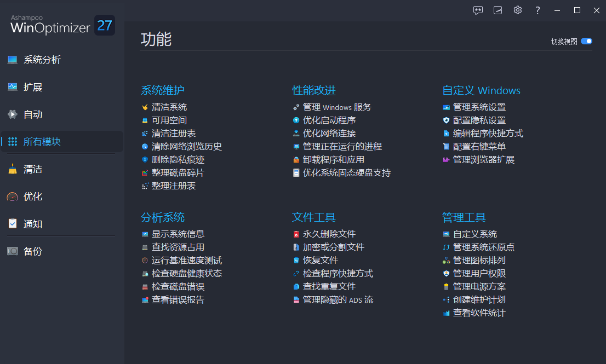The width and height of the screenshot is (606, 364).
Task: Click the 整理磁盘碎片 defragment icon
Action: [144, 172]
